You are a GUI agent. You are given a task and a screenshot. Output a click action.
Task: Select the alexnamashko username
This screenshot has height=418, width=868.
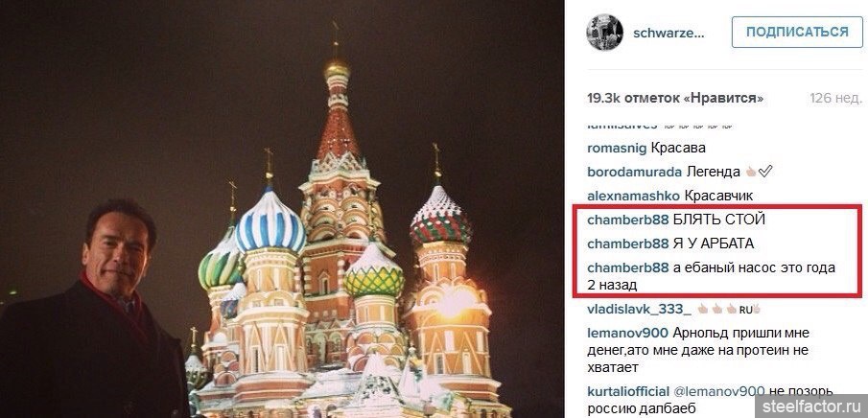[x=632, y=195]
